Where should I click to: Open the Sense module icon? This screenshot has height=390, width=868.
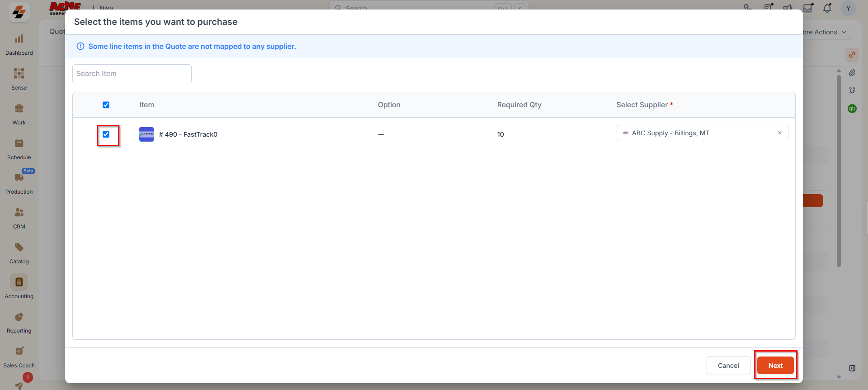[x=19, y=73]
